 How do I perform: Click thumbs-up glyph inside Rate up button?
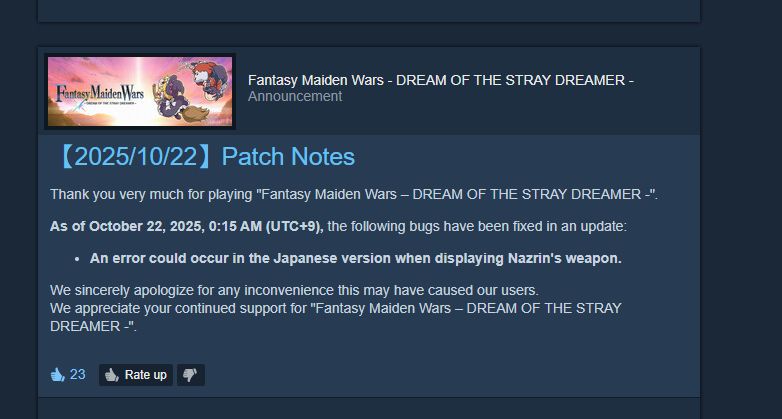(112, 375)
